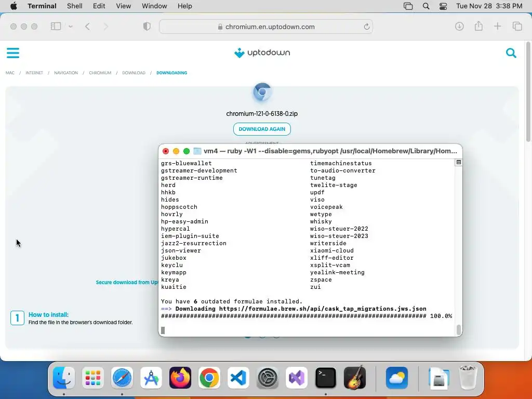532x399 pixels.
Task: Open Safari share menu
Action: click(x=478, y=26)
